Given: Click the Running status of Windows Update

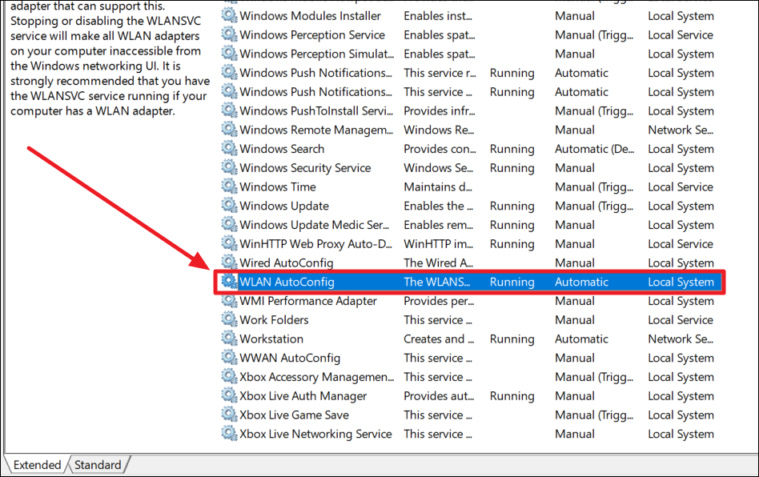Looking at the screenshot, I should [x=512, y=206].
